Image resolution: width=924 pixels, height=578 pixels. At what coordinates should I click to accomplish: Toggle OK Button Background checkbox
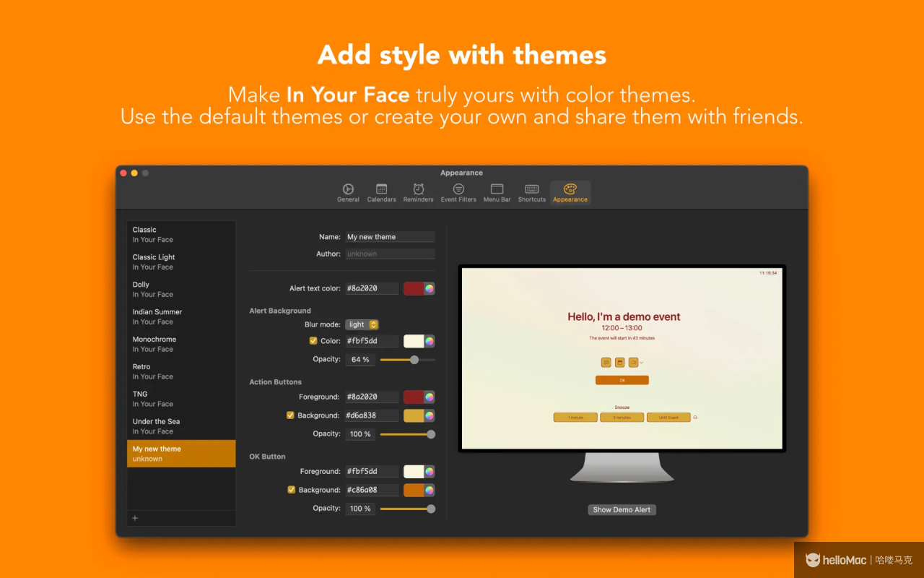click(x=292, y=490)
